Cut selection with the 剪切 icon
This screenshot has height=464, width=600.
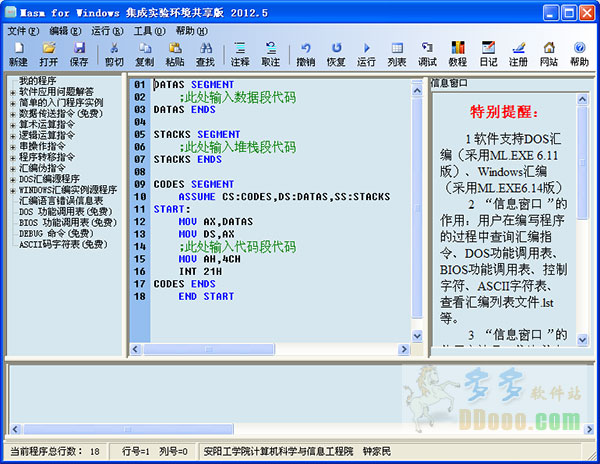tap(114, 54)
